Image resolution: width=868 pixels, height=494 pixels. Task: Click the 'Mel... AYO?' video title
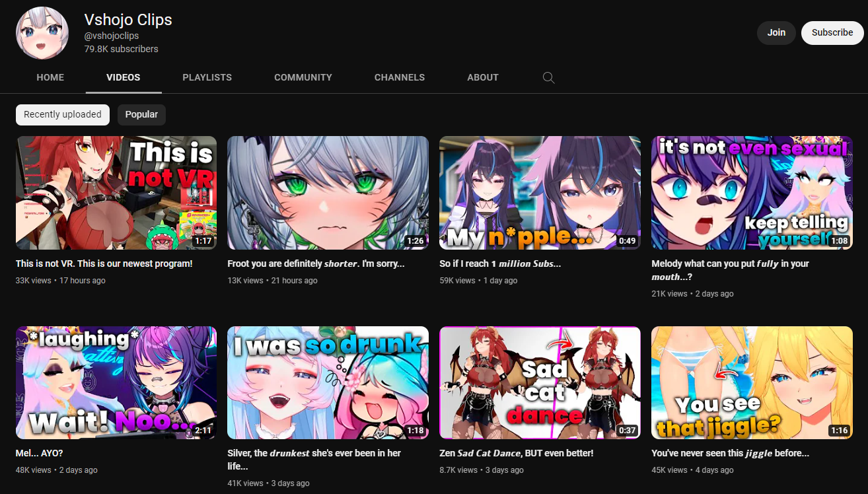(40, 454)
